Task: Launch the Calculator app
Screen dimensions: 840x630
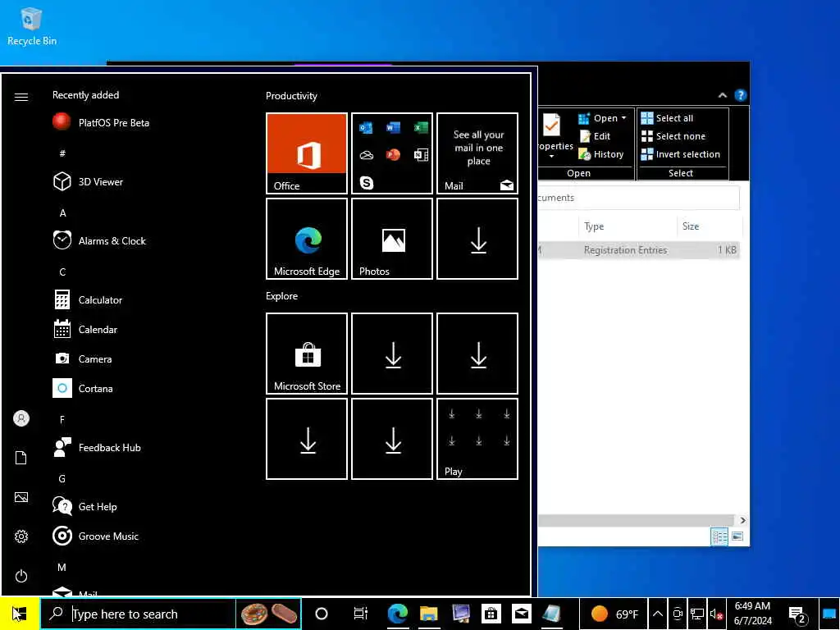Action: (88, 300)
